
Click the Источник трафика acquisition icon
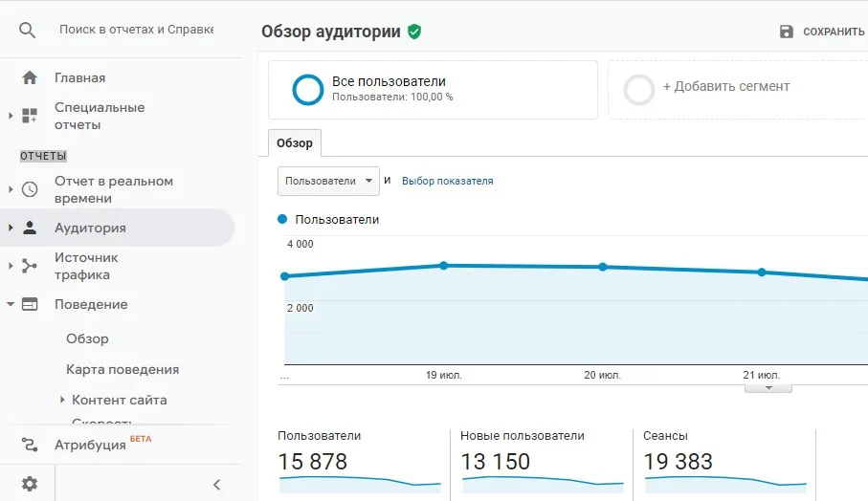click(x=30, y=266)
